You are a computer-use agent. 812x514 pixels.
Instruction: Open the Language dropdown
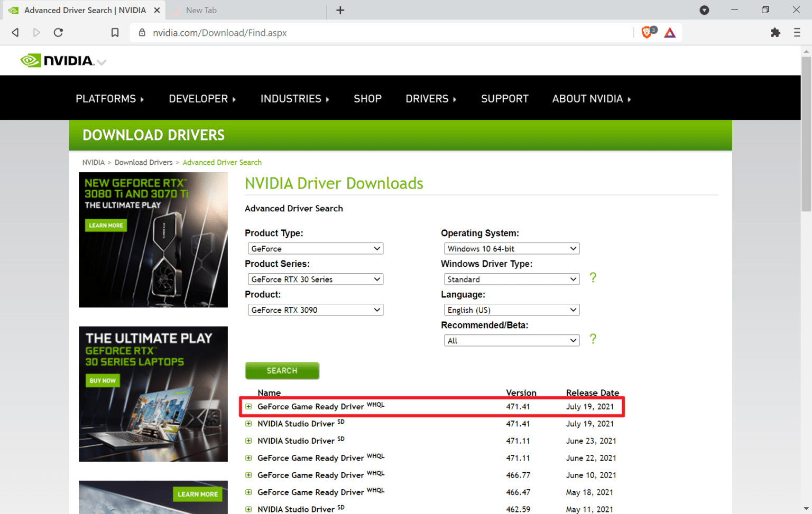click(512, 310)
